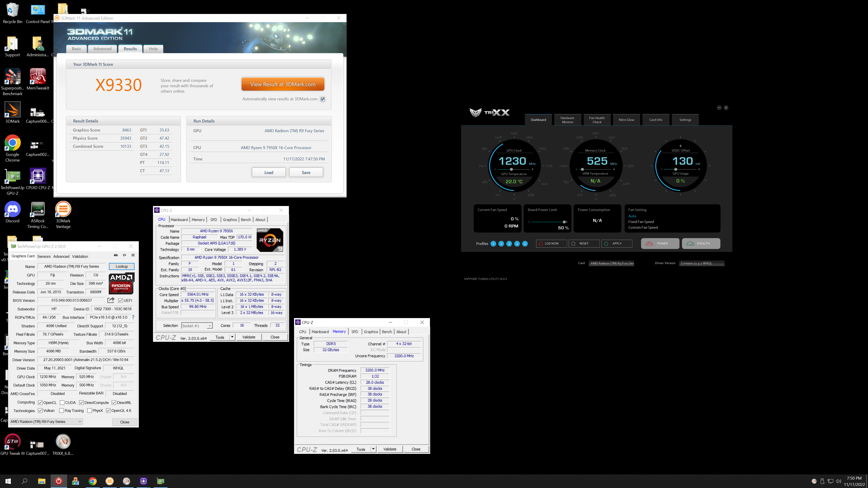Toggle the Vulkan checkbox
The width and height of the screenshot is (868, 488).
pos(40,411)
